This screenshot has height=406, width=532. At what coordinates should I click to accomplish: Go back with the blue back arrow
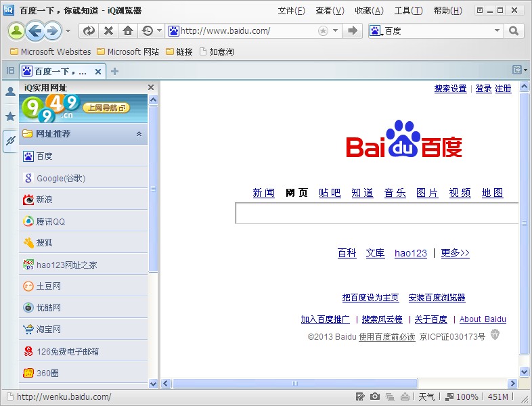tap(35, 31)
